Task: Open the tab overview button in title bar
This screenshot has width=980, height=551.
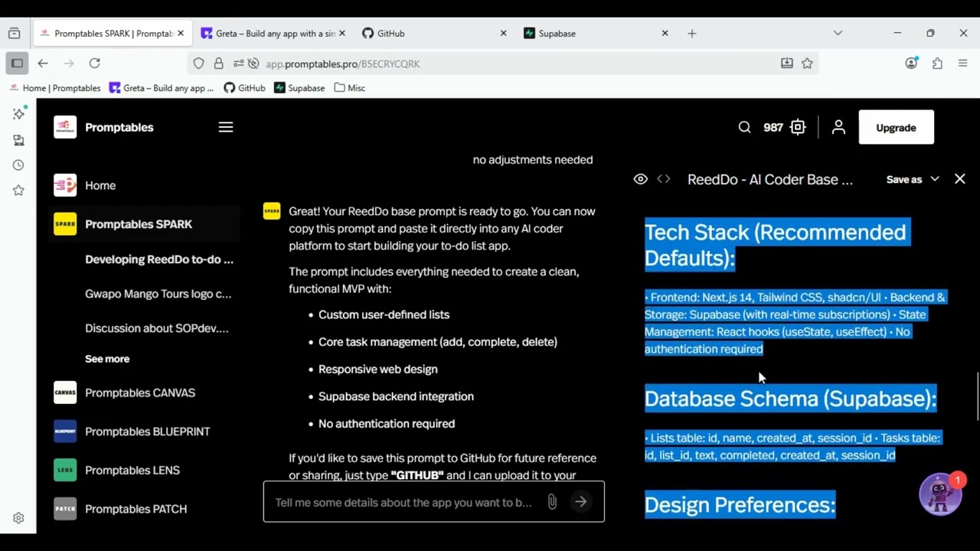Action: tap(14, 34)
